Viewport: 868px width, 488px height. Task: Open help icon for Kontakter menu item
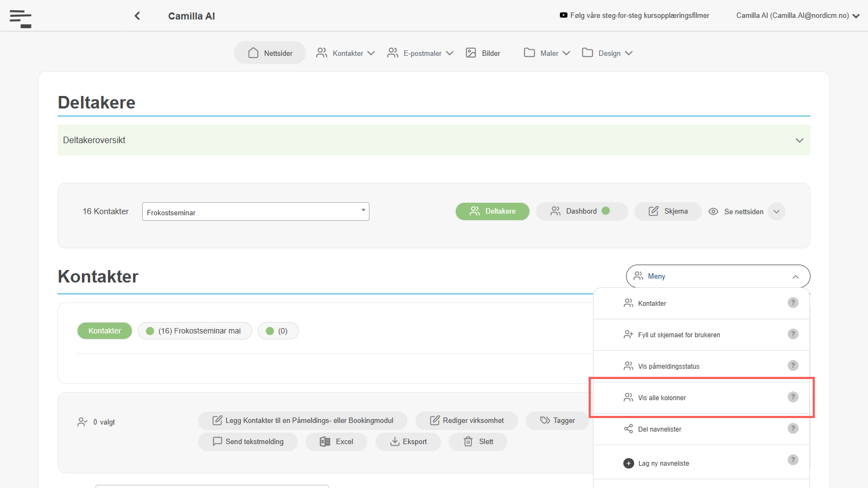point(793,303)
